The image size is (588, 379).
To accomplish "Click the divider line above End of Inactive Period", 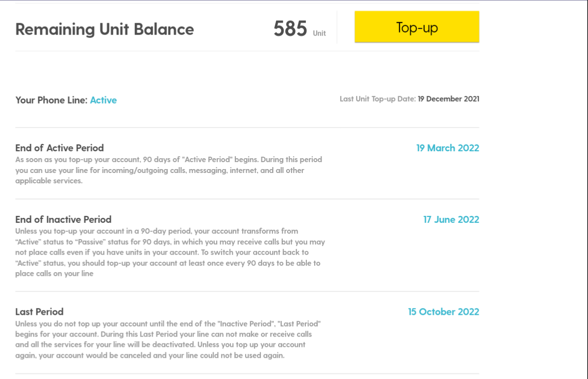I will click(247, 199).
